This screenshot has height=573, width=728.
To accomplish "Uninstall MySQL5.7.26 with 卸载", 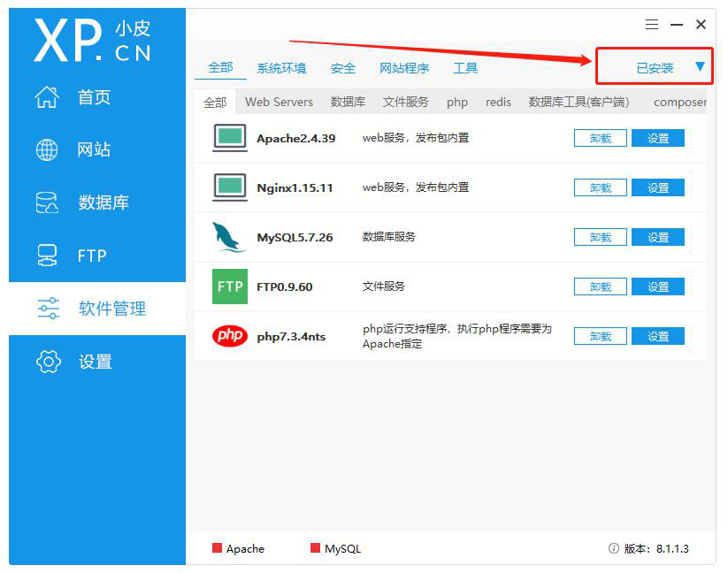I will pyautogui.click(x=601, y=237).
